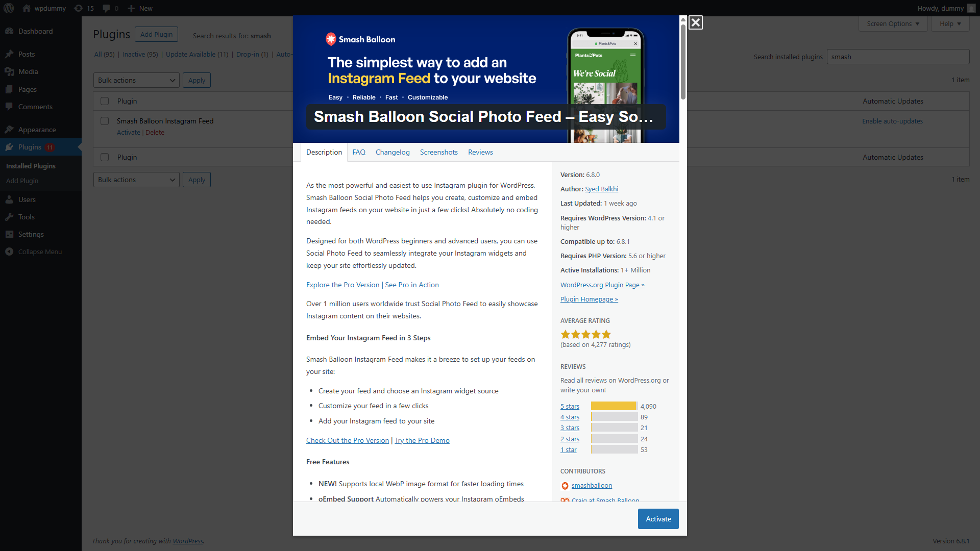Open Pages in the sidebar

click(x=28, y=89)
